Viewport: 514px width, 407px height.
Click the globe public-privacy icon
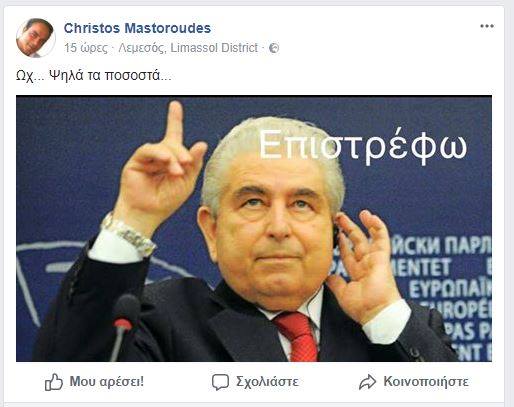[x=274, y=48]
